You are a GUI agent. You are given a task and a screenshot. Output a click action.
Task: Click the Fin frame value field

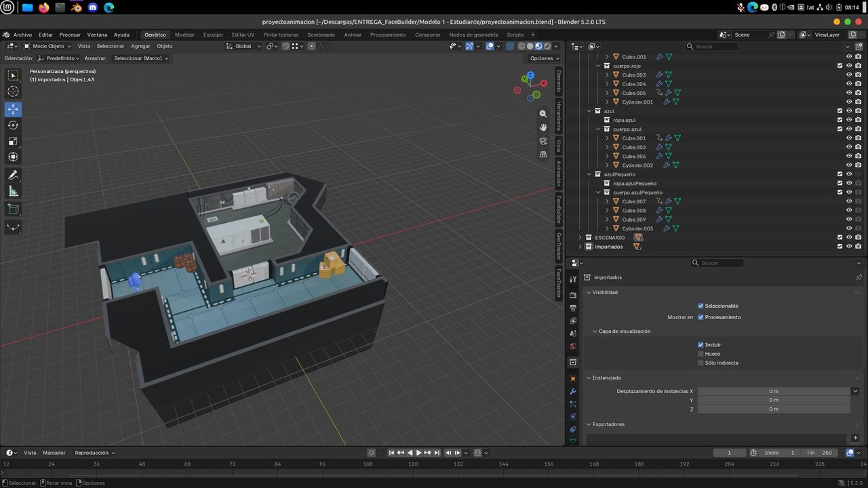pos(819,453)
